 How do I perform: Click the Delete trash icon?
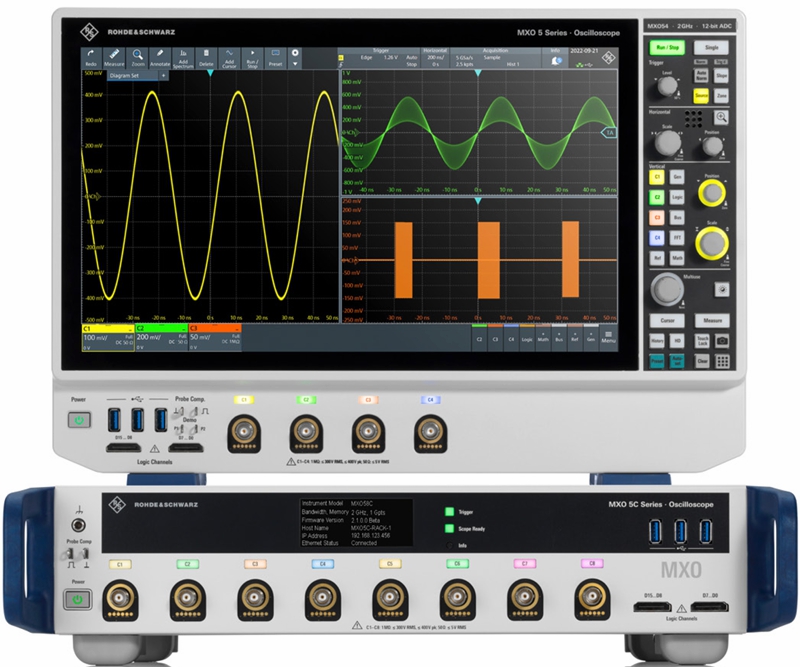pos(206,58)
